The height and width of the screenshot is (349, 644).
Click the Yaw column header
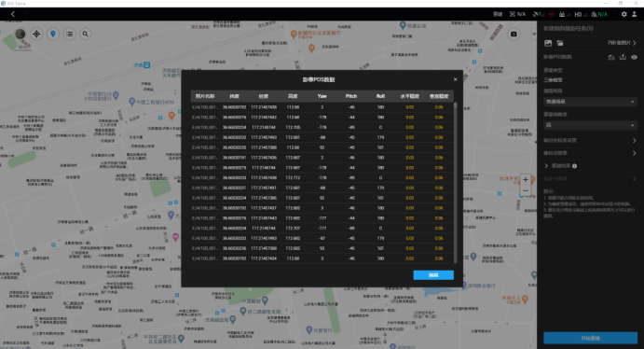pos(322,96)
